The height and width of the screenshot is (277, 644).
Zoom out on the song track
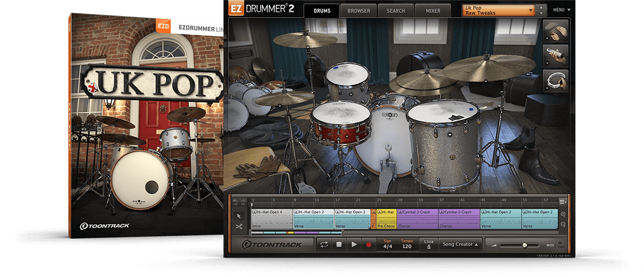click(x=563, y=224)
